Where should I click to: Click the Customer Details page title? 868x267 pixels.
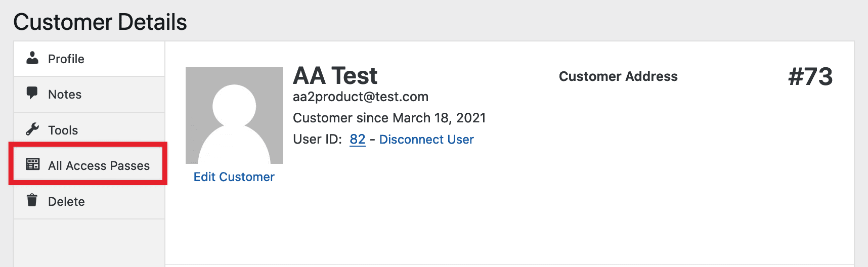100,22
